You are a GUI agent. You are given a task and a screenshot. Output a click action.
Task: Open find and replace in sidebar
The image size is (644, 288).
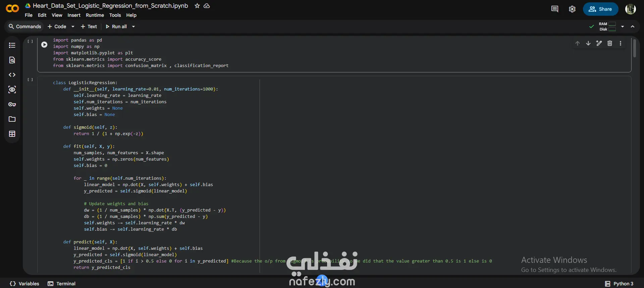(x=12, y=60)
